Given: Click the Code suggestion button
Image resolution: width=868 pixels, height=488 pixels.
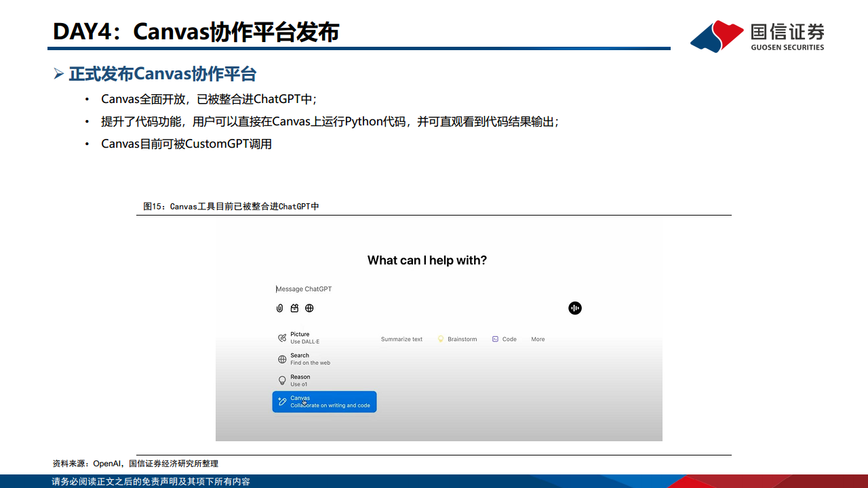Looking at the screenshot, I should click(x=505, y=339).
